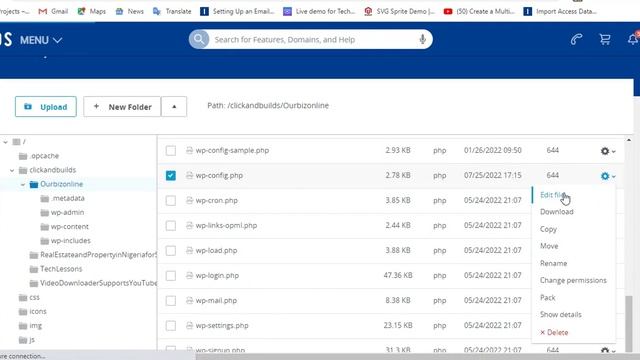Open the wp-settings.php file name

click(x=222, y=326)
